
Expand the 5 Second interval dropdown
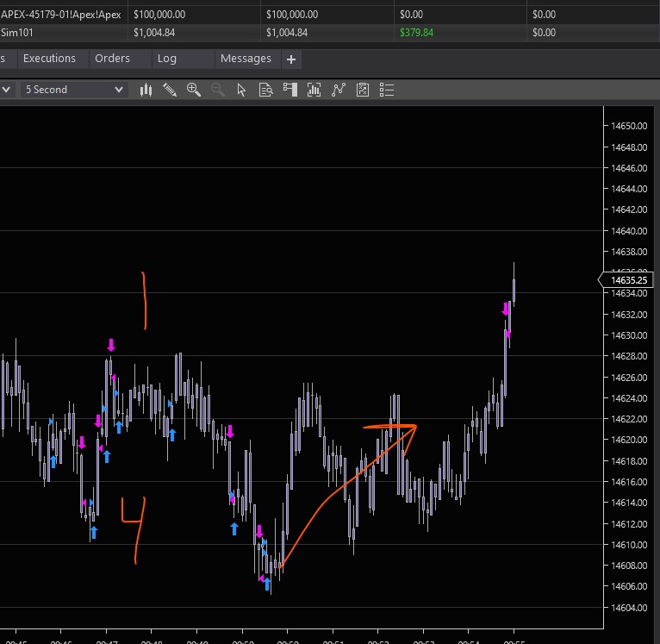tap(118, 90)
